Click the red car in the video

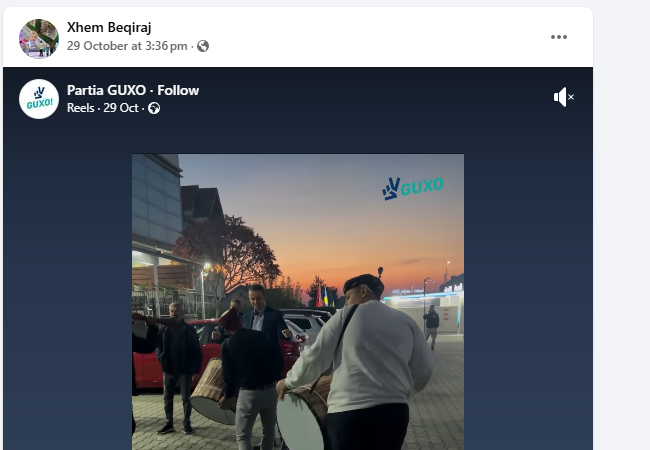182,356
